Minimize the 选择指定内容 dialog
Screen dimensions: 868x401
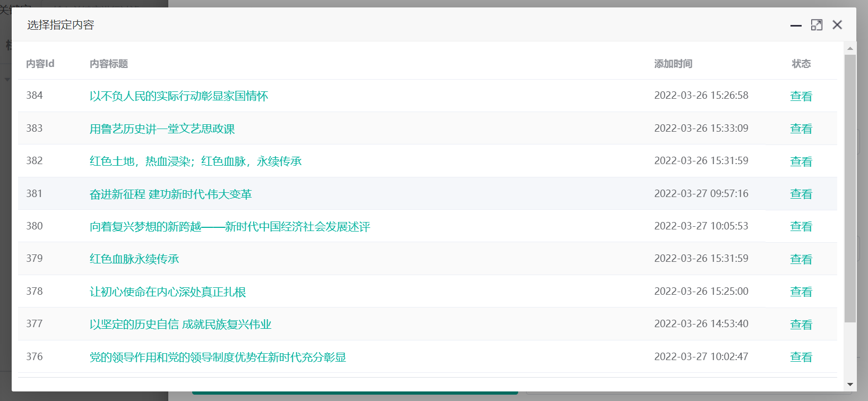(795, 25)
